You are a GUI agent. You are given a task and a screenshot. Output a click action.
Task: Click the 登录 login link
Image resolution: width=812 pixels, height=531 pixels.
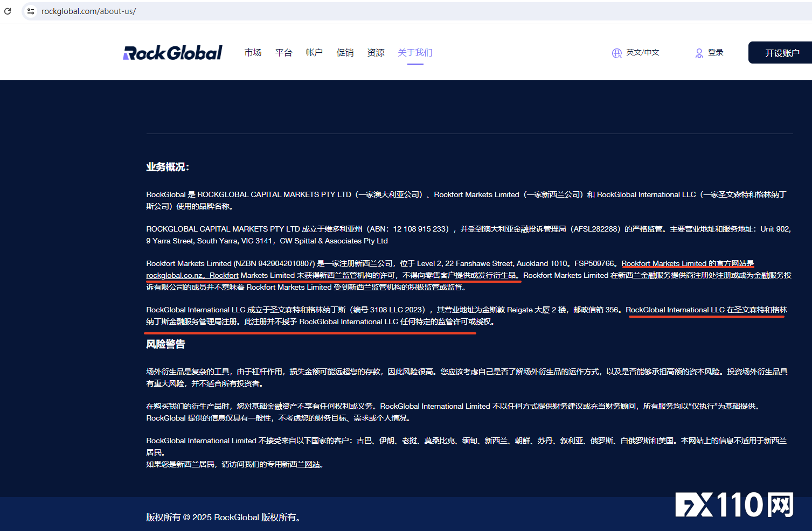[x=716, y=52]
